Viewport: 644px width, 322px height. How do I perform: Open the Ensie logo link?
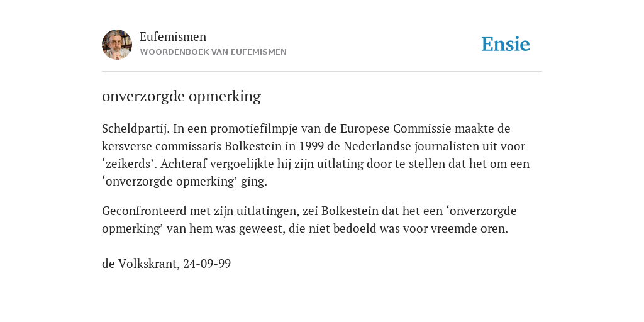[x=505, y=44]
